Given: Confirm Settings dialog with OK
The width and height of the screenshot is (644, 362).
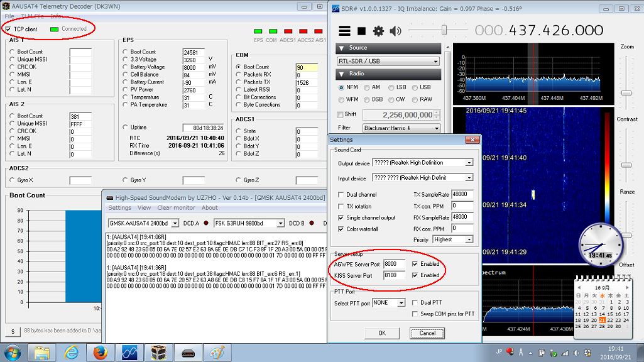Looking at the screenshot, I should click(x=382, y=333).
